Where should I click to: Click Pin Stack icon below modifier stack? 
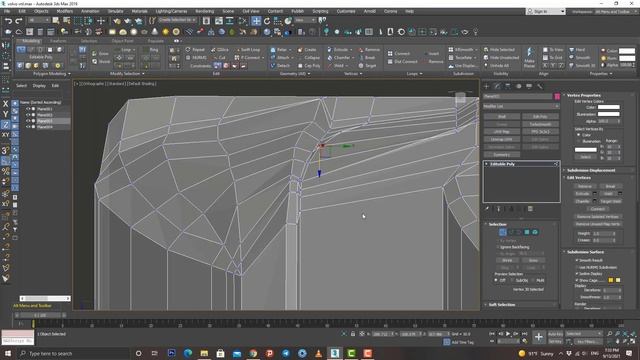pos(487,209)
